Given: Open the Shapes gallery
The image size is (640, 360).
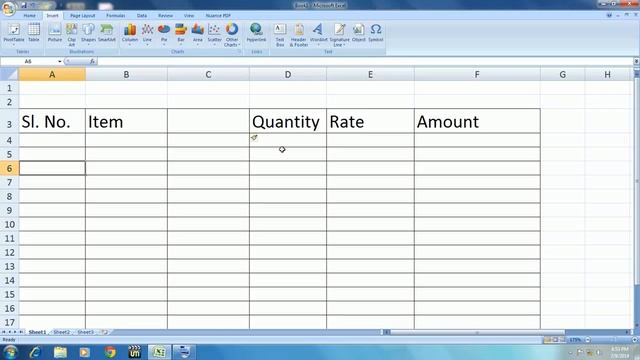Looking at the screenshot, I should pos(88,33).
